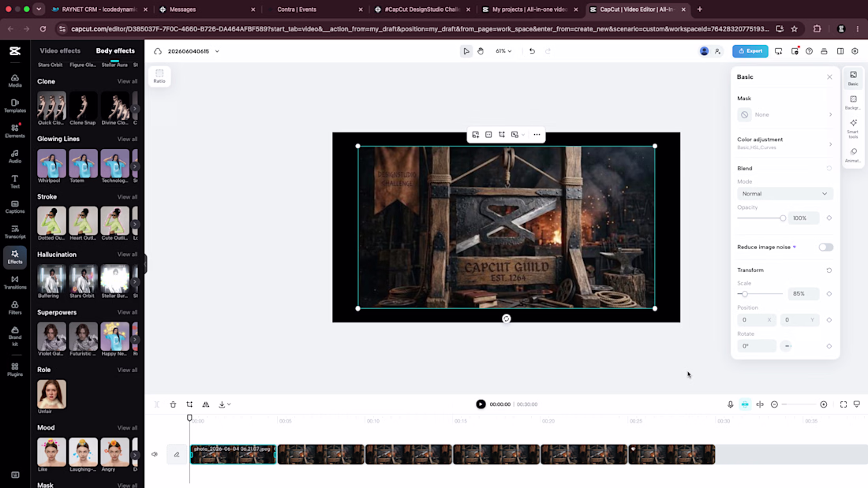This screenshot has height=488, width=868.
Task: Click the Export button
Action: (x=750, y=51)
